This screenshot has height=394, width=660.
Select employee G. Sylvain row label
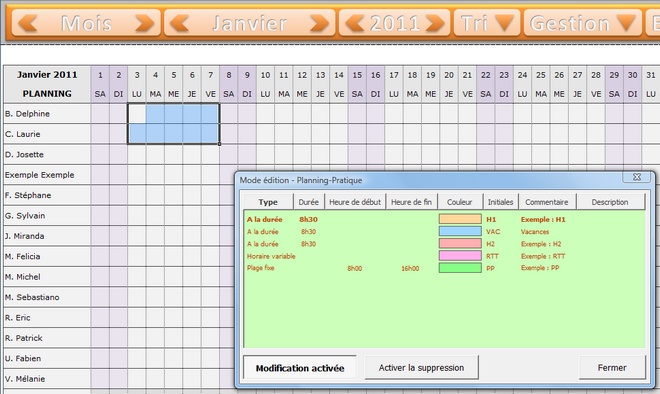coord(47,216)
